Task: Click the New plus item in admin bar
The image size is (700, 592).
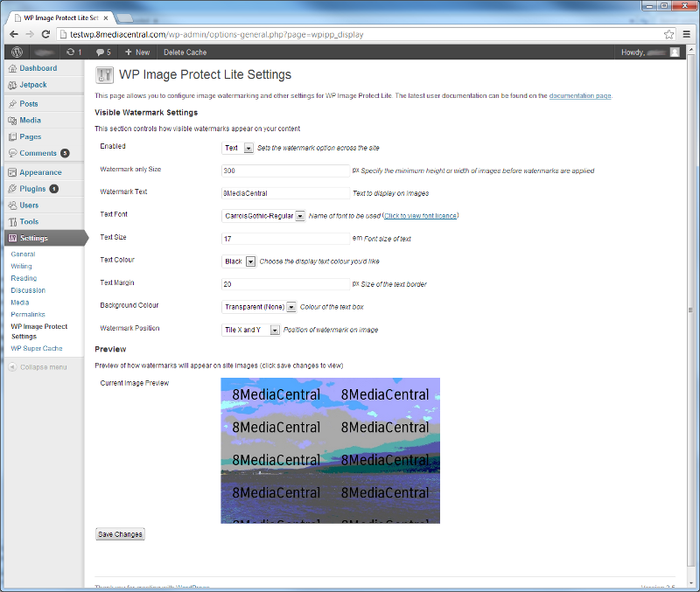Action: tap(137, 52)
